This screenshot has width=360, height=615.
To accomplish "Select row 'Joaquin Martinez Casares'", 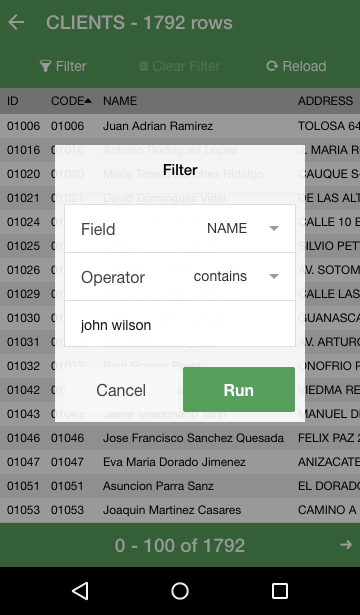I will tap(180, 510).
